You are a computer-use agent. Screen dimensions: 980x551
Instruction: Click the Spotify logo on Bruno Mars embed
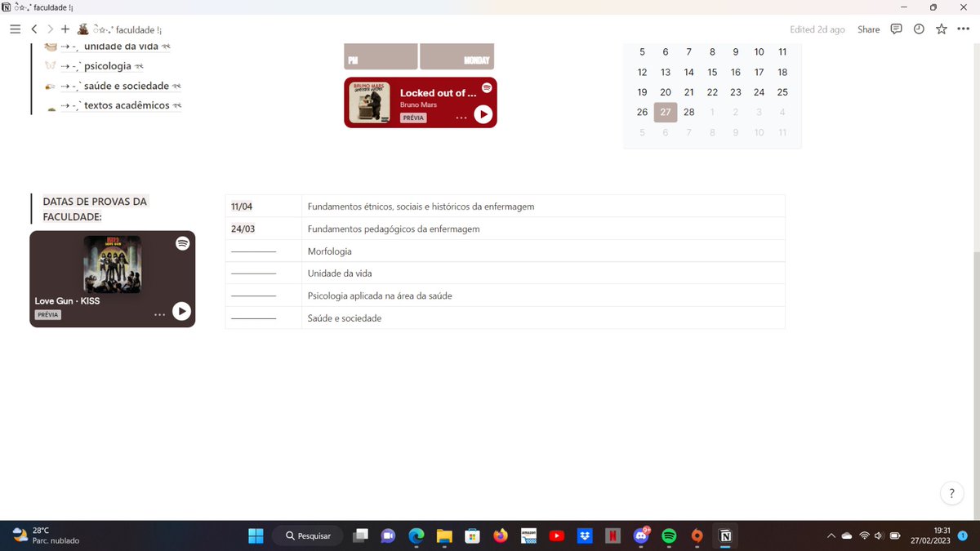[487, 87]
